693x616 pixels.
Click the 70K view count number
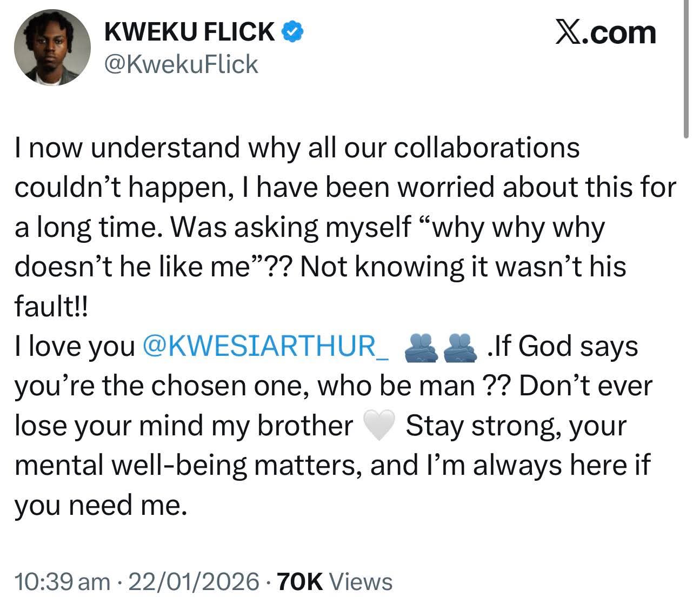(299, 582)
